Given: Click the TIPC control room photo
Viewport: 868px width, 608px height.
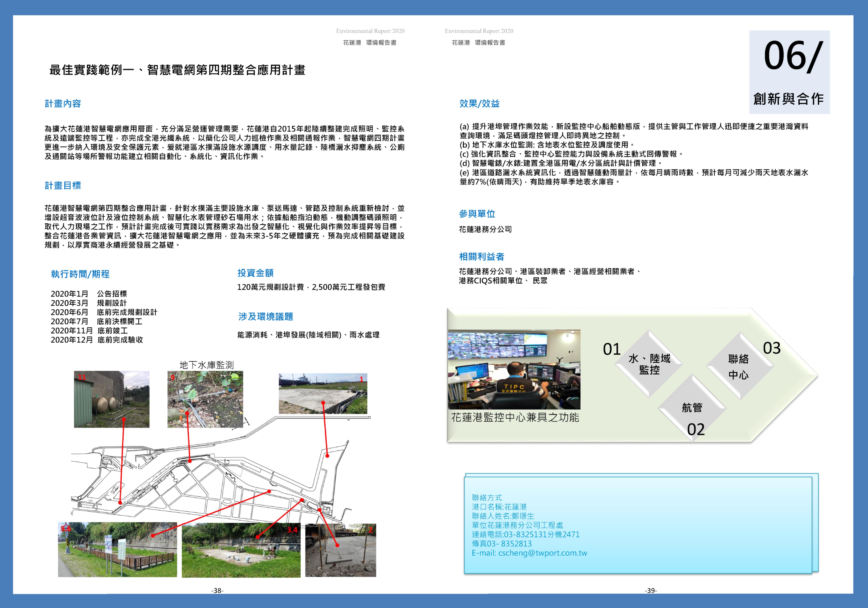Looking at the screenshot, I should [x=514, y=369].
